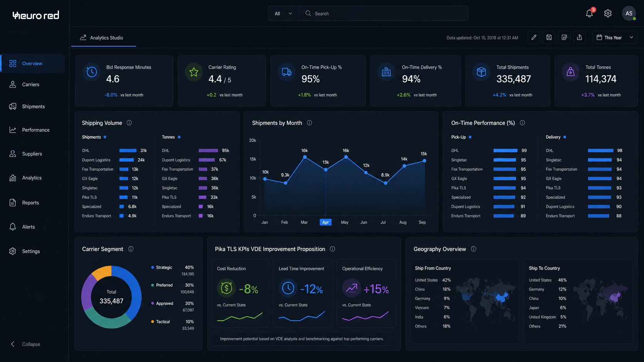
Task: Click the search magnifier icon
Action: (x=308, y=13)
